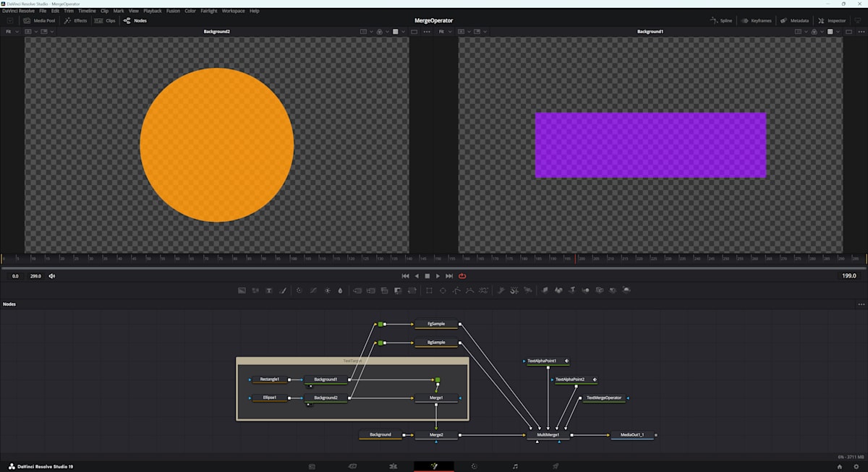Add a pRender particle node from toolbar
The image size is (868, 472).
tap(528, 291)
